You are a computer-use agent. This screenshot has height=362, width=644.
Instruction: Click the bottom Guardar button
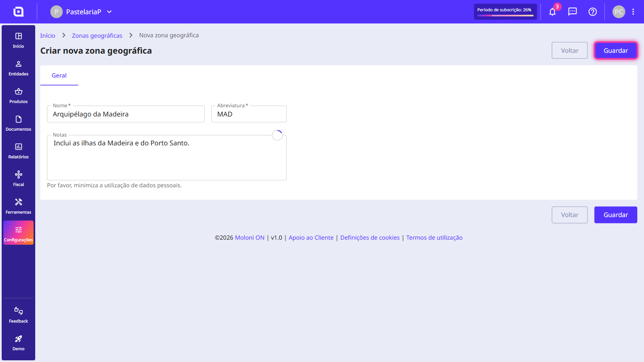click(616, 215)
